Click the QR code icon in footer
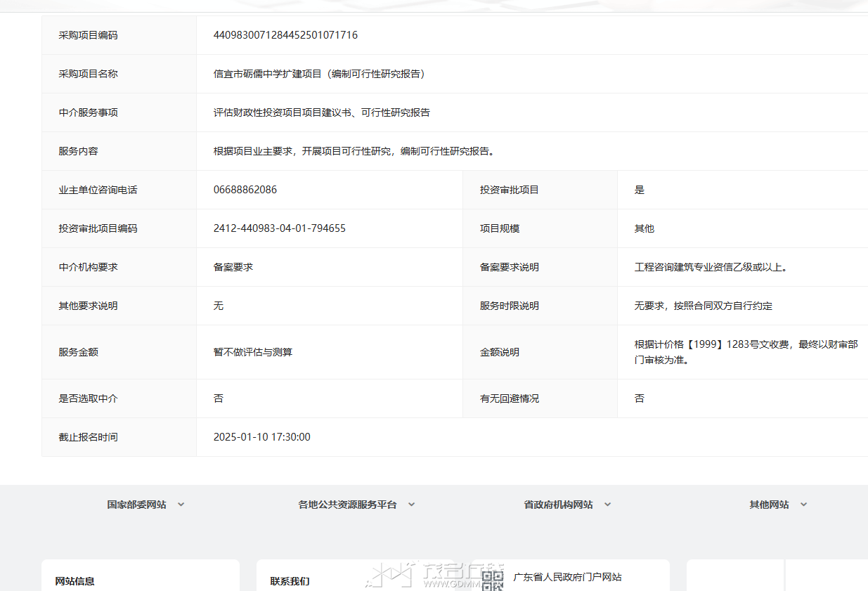868x591 pixels. [x=492, y=580]
